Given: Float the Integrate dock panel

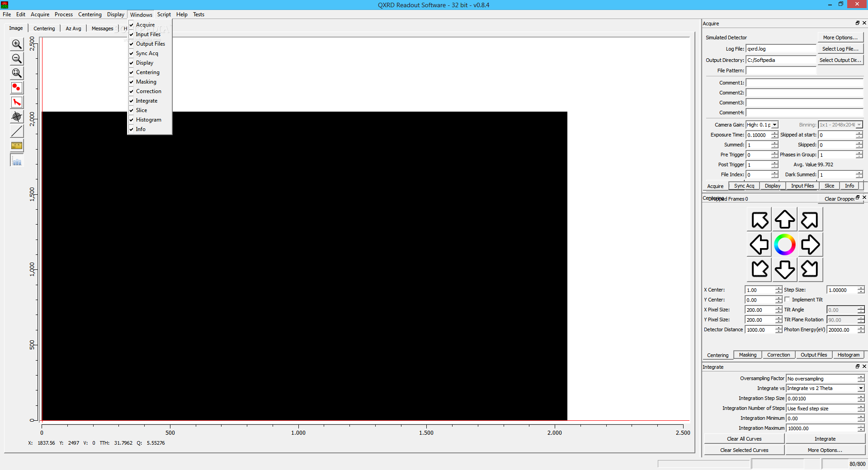Looking at the screenshot, I should tap(857, 367).
